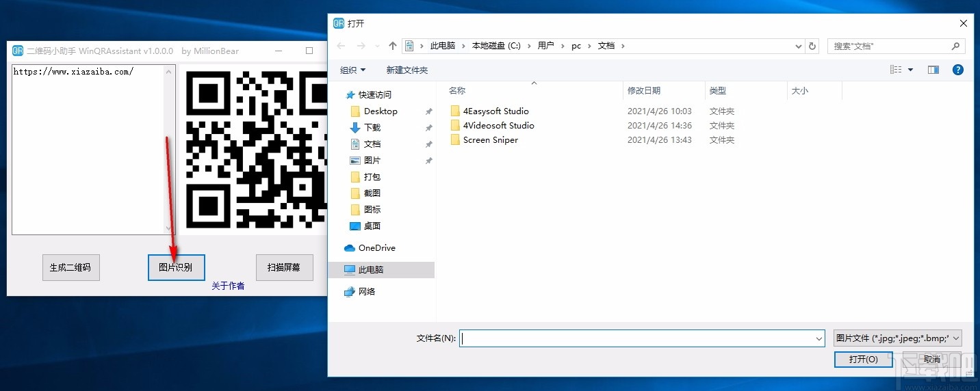Click the text box scrollbar up arrow
This screenshot has height=391, width=980.
(x=170, y=70)
